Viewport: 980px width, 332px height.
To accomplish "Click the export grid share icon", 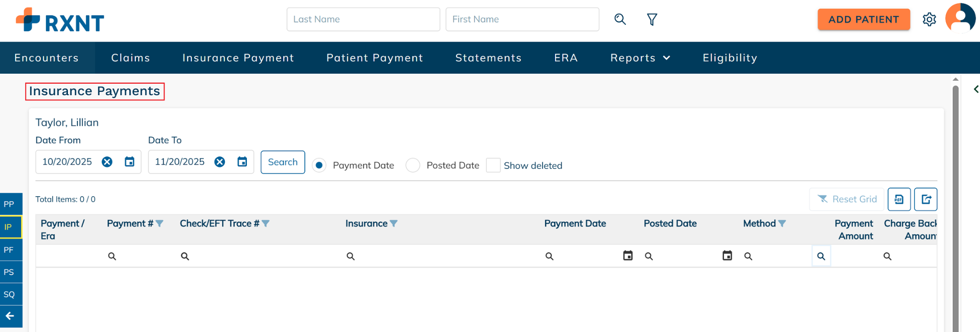I will pos(926,199).
